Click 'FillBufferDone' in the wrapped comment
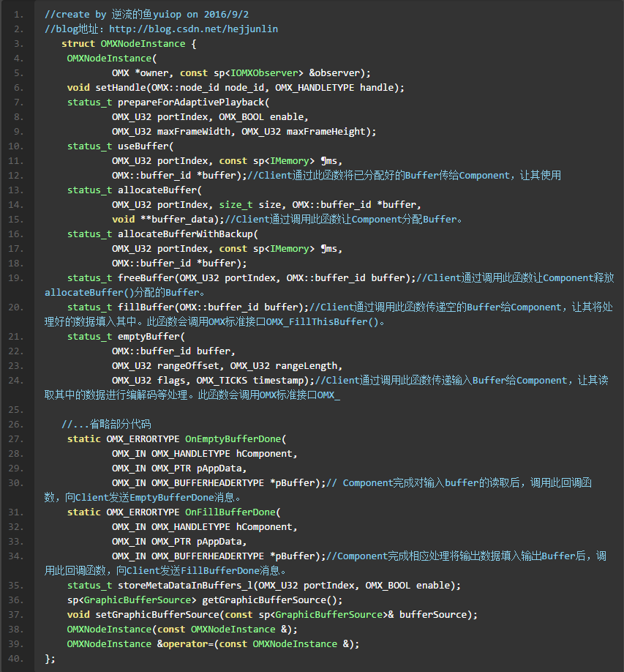This screenshot has height=672, width=624. point(220,571)
